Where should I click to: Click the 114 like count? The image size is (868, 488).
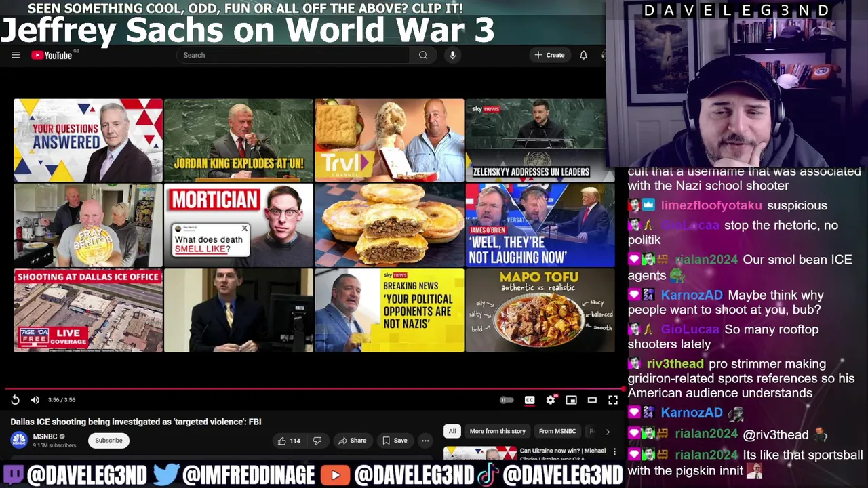click(x=295, y=441)
